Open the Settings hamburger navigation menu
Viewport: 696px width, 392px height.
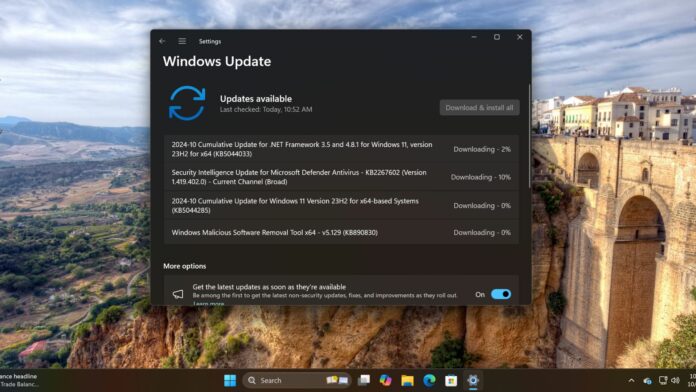pyautogui.click(x=182, y=41)
